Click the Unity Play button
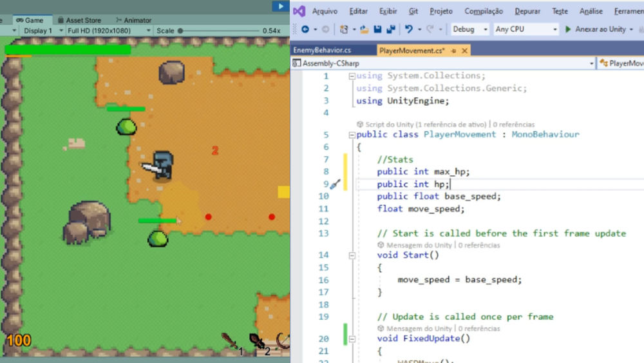This screenshot has width=644, height=363. click(x=281, y=6)
